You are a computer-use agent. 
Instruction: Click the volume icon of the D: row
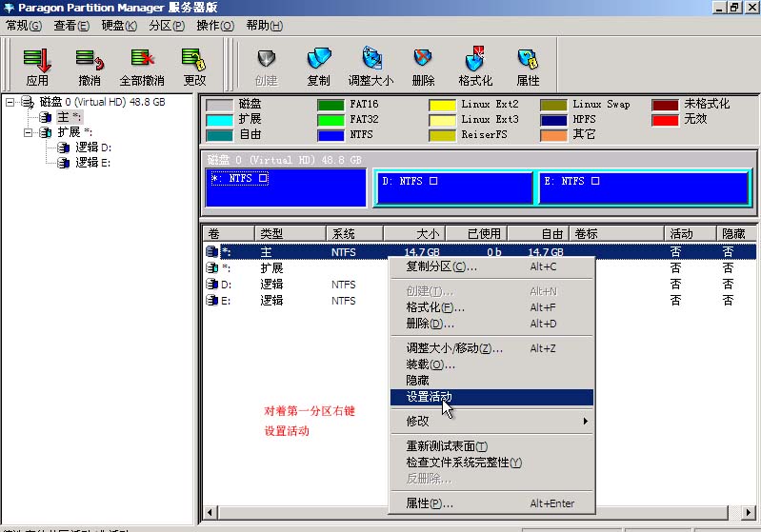211,285
